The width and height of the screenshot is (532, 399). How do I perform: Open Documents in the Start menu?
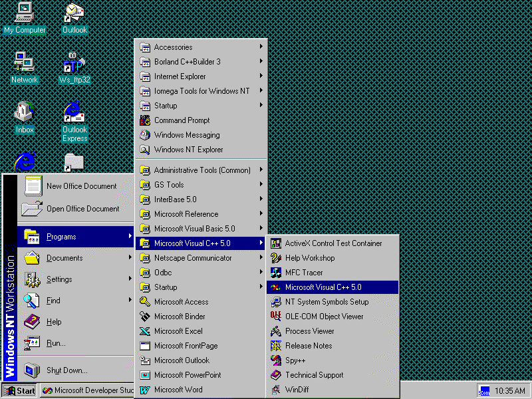tap(75, 258)
